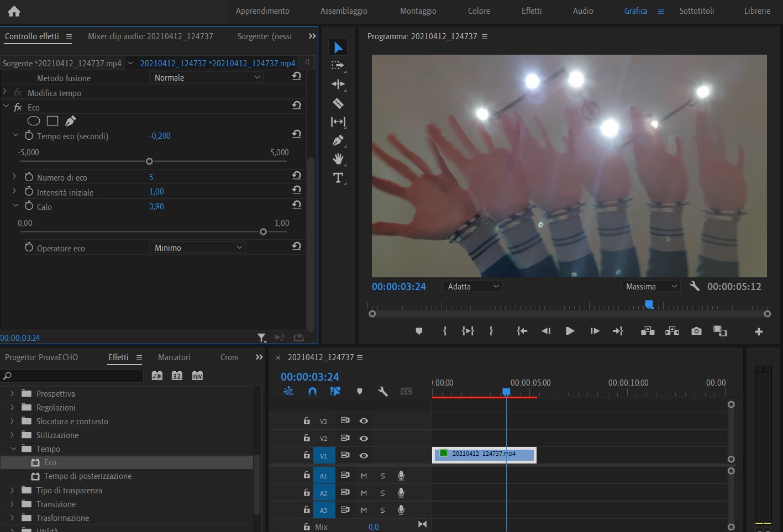Create ellipse mask for Eco effect
783x532 pixels.
pyautogui.click(x=34, y=121)
